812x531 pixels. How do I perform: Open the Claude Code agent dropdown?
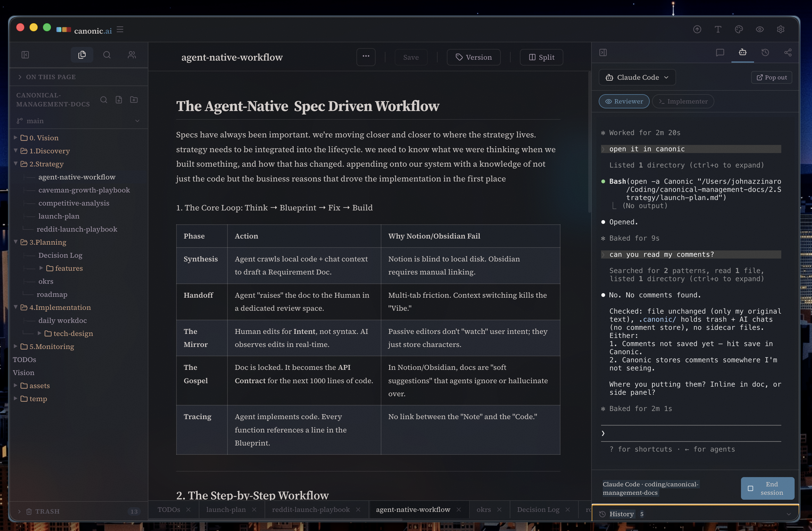click(x=637, y=77)
